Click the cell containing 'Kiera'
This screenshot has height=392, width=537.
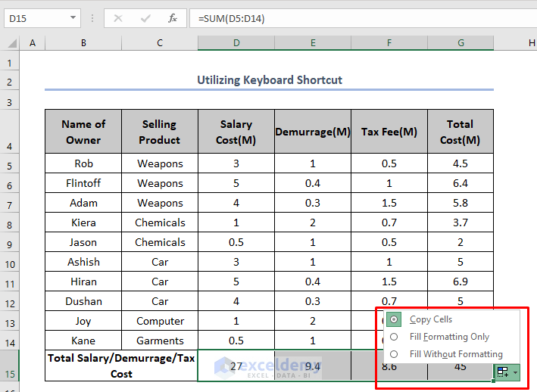point(83,222)
